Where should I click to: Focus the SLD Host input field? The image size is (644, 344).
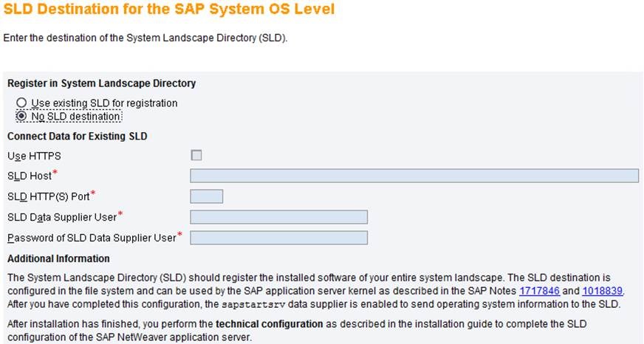[414, 176]
